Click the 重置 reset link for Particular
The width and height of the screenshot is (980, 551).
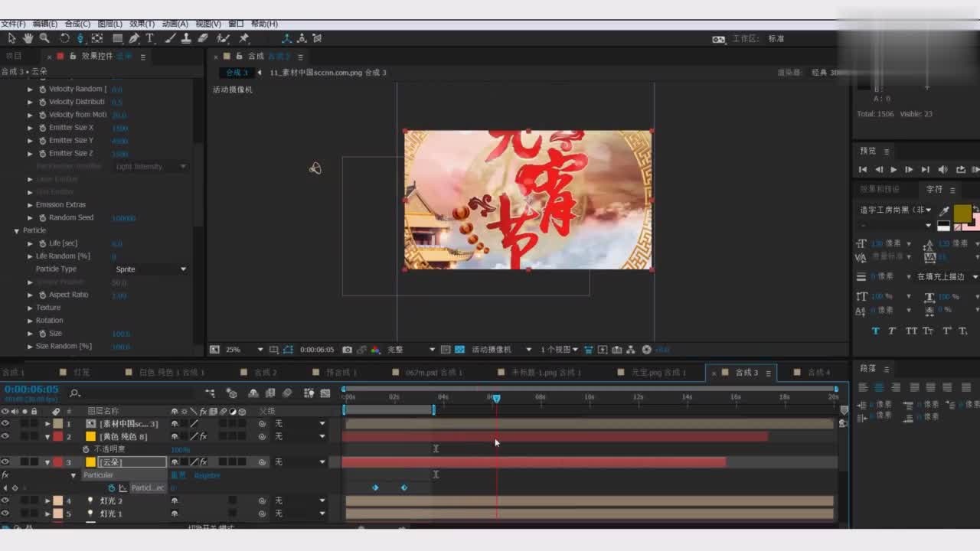pyautogui.click(x=178, y=475)
